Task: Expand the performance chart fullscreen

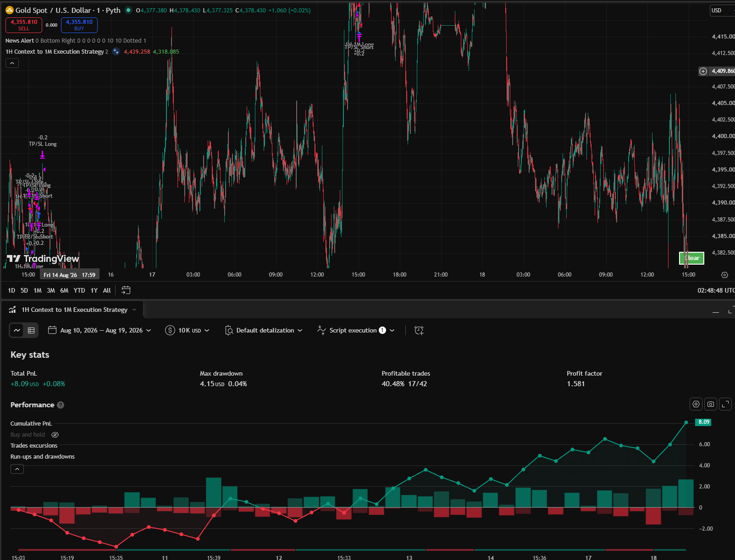Action: click(x=725, y=404)
